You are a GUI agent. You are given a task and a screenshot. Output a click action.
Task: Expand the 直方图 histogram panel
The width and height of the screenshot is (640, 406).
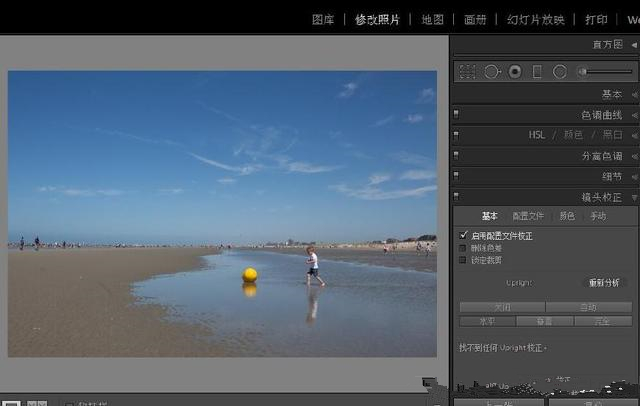[x=606, y=45]
